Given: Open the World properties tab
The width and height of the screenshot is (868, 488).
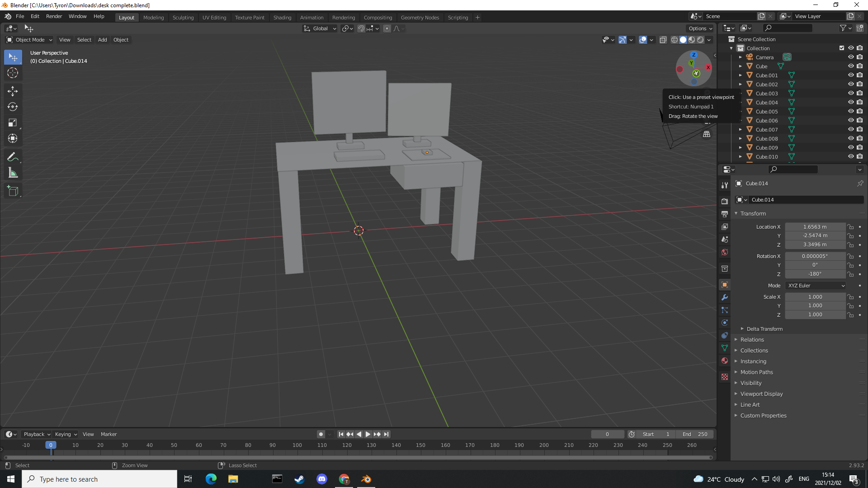Looking at the screenshot, I should pyautogui.click(x=724, y=252).
